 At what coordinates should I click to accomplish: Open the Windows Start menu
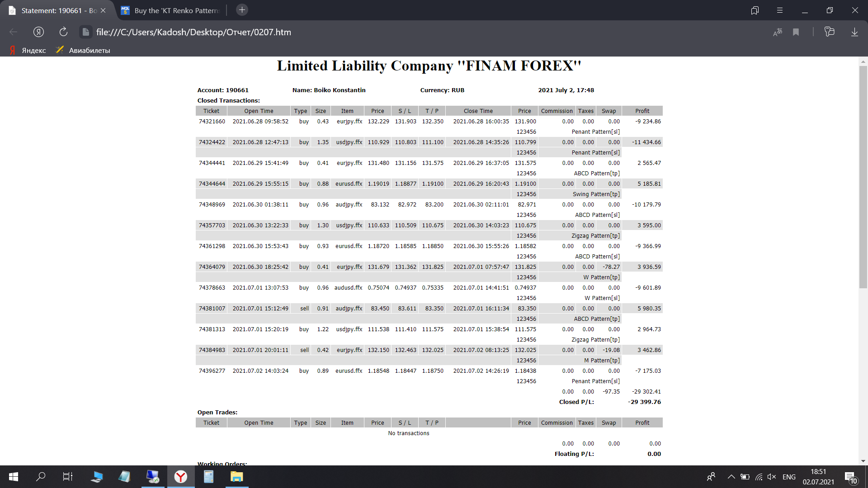[x=14, y=477]
